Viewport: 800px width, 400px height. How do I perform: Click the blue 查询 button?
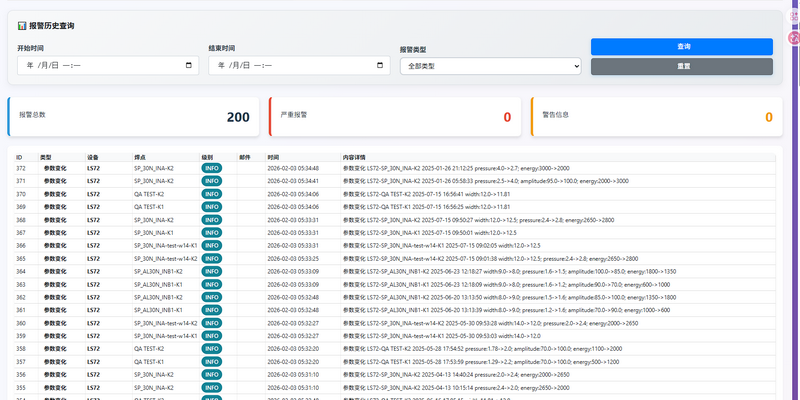(682, 46)
